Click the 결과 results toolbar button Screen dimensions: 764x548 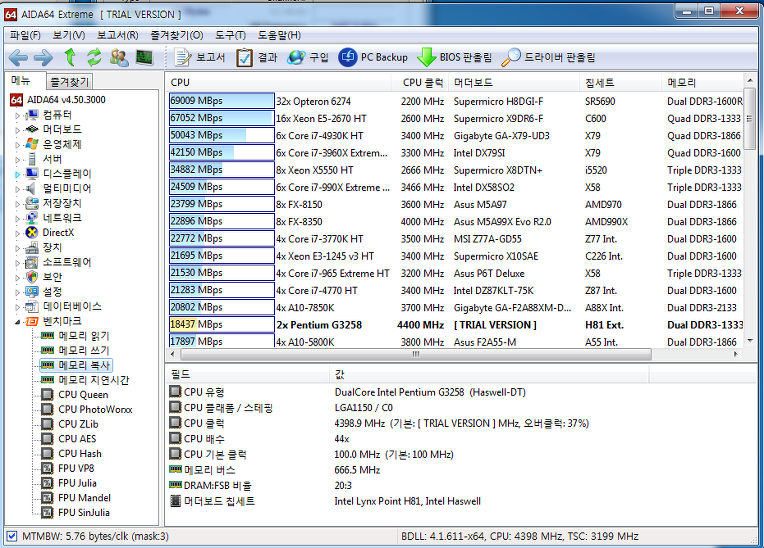click(257, 57)
